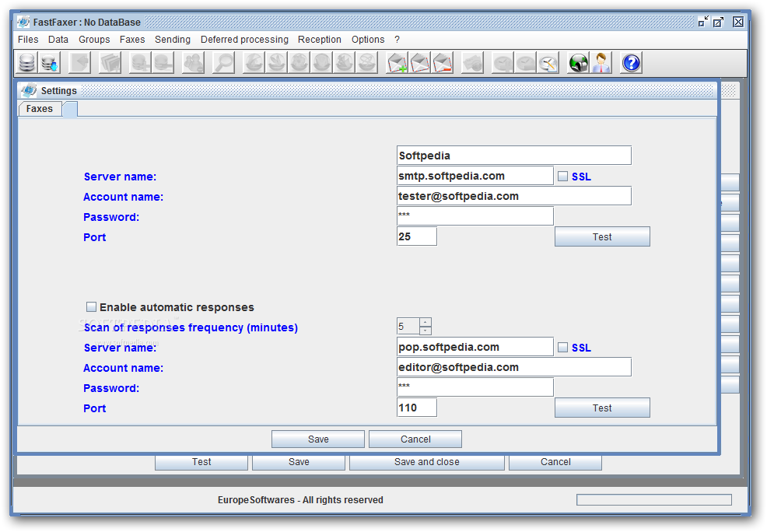The height and width of the screenshot is (532, 767).
Task: Click the scan frequency field showing 5
Action: [408, 326]
